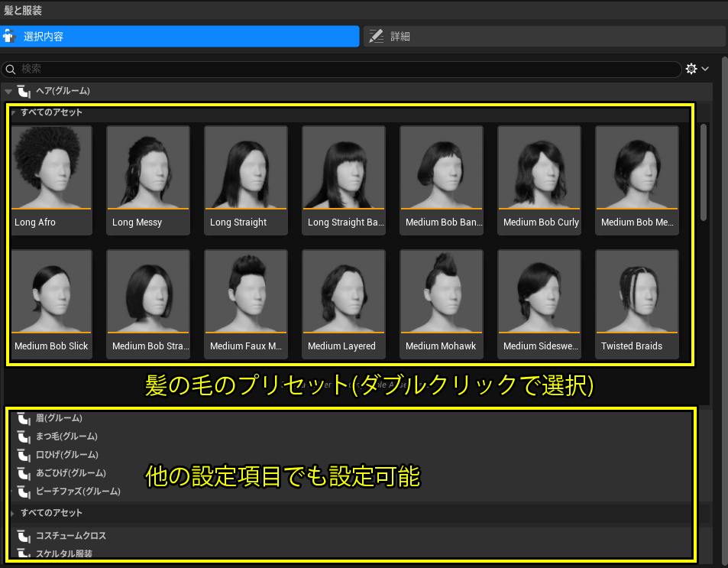The image size is (728, 568).
Task: Collapse the ヘア(グルーム) section
Action: tap(8, 90)
